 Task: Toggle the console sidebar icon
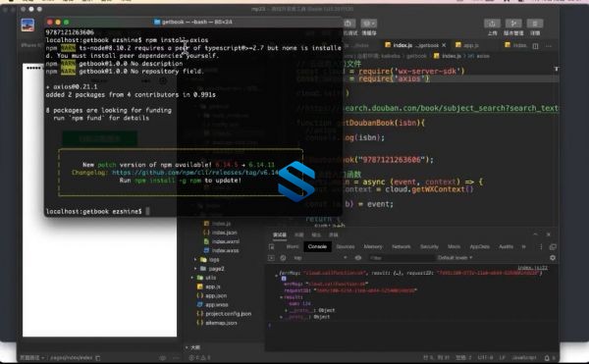pyautogui.click(x=271, y=258)
